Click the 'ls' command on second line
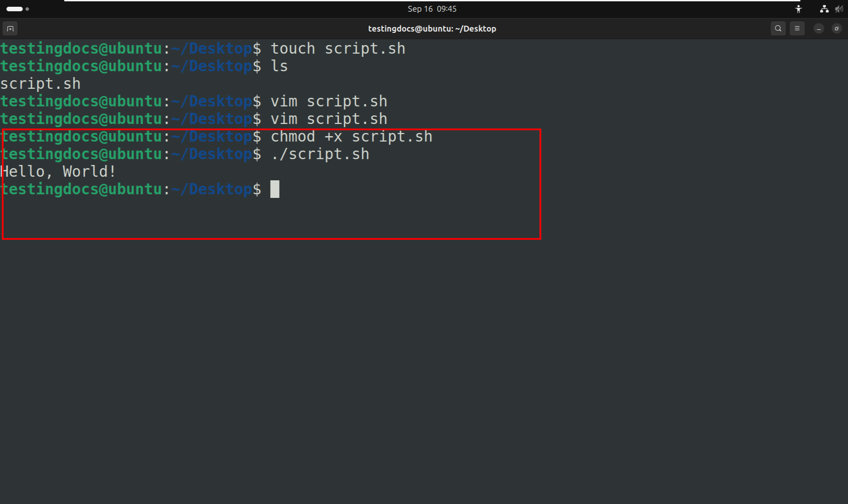Viewport: 848px width, 504px height. click(x=279, y=66)
